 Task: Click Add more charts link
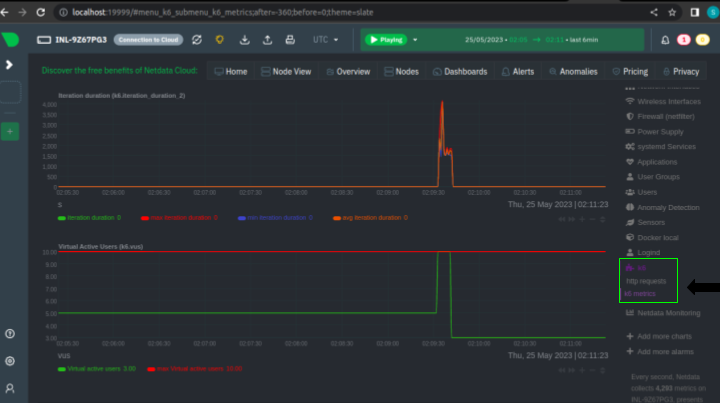(659, 336)
